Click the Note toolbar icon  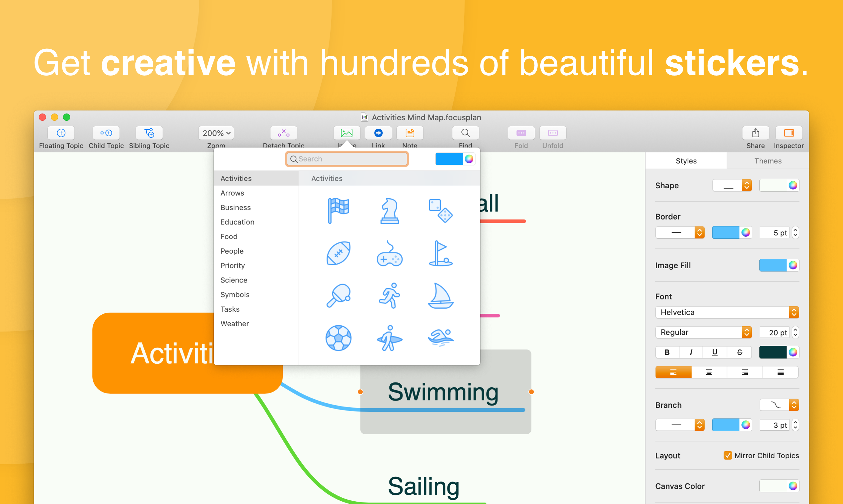[x=410, y=133]
